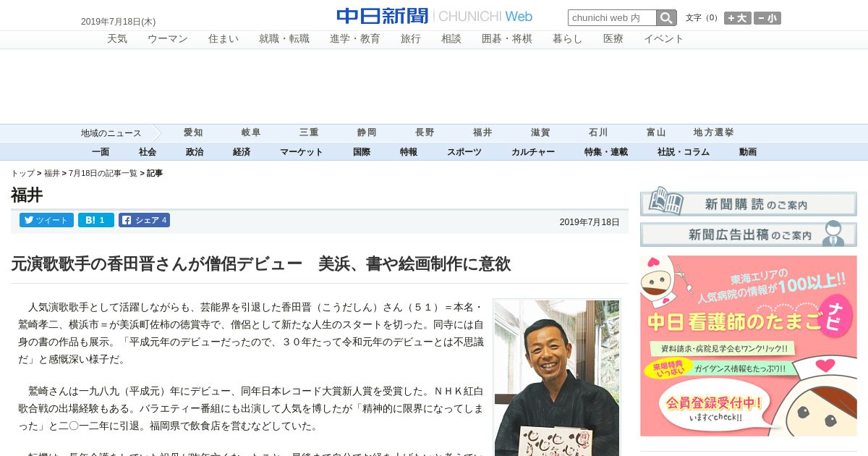Image resolution: width=868 pixels, height=456 pixels.
Task: Open the 天気 menu item
Action: pos(117,39)
